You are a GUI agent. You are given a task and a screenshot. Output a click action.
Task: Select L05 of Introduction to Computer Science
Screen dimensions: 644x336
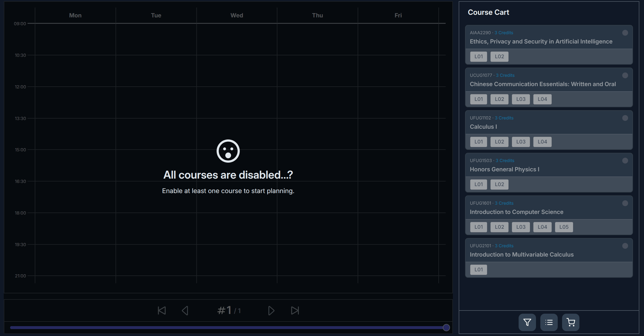click(x=563, y=227)
